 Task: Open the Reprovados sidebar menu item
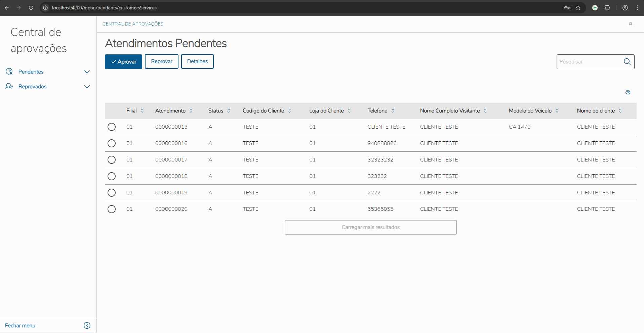(x=48, y=87)
